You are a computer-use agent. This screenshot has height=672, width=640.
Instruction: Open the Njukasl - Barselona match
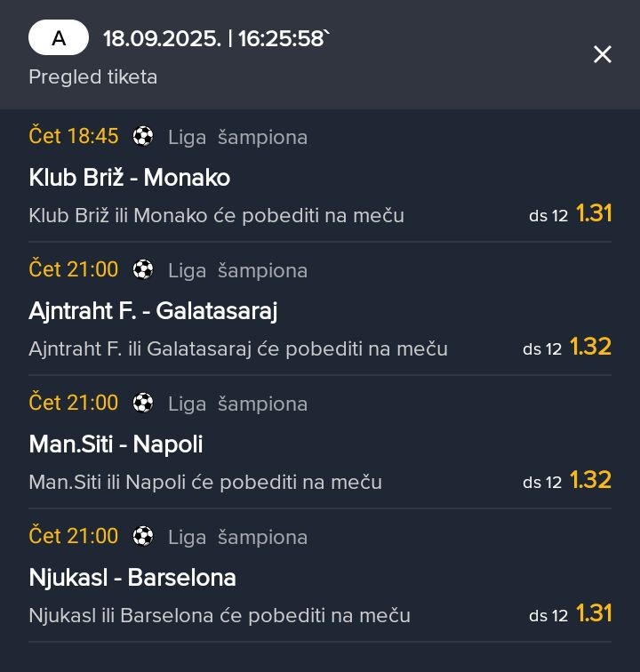click(132, 577)
